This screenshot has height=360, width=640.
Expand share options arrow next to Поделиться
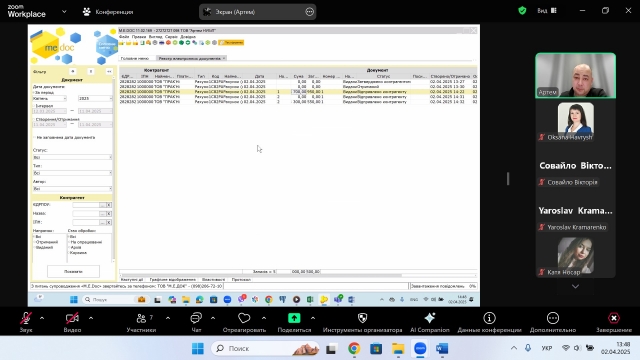point(313,318)
